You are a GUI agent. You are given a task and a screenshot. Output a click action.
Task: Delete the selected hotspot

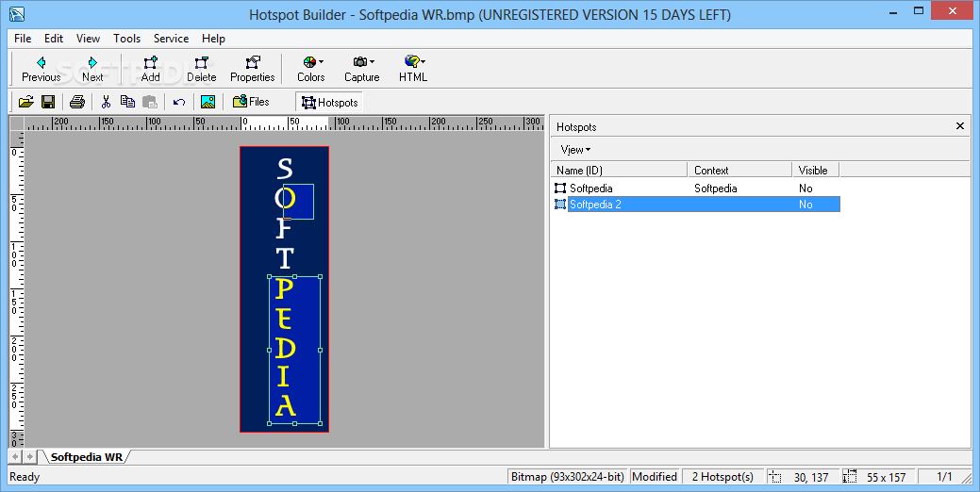[x=201, y=69]
